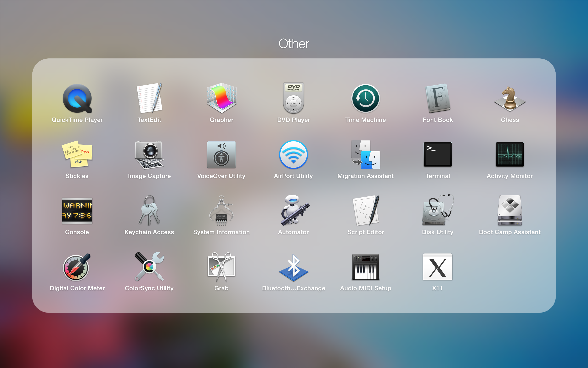Open ColorSync Utility icon
Viewport: 588px width, 368px height.
tap(150, 267)
